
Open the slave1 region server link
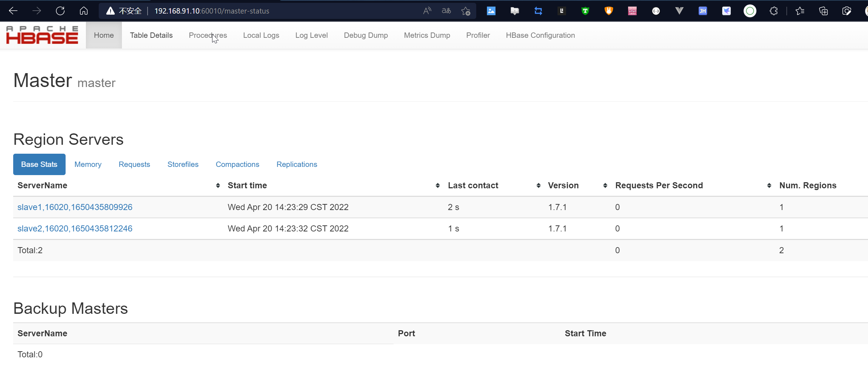point(75,207)
